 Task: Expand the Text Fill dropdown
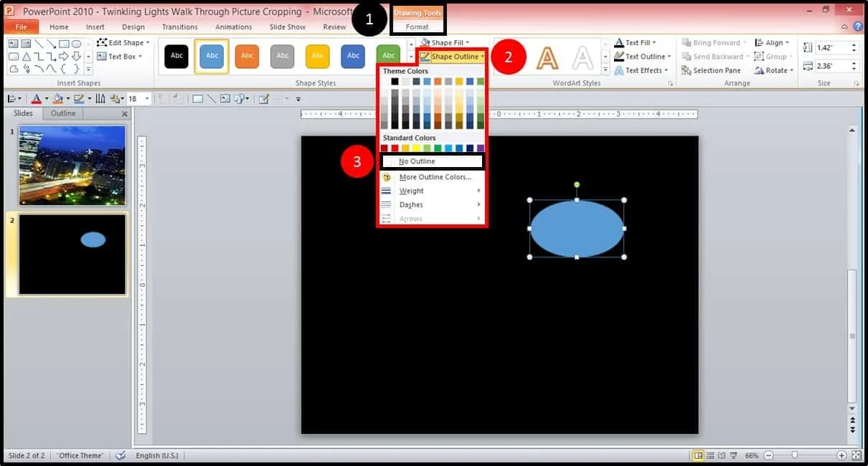tap(635, 43)
